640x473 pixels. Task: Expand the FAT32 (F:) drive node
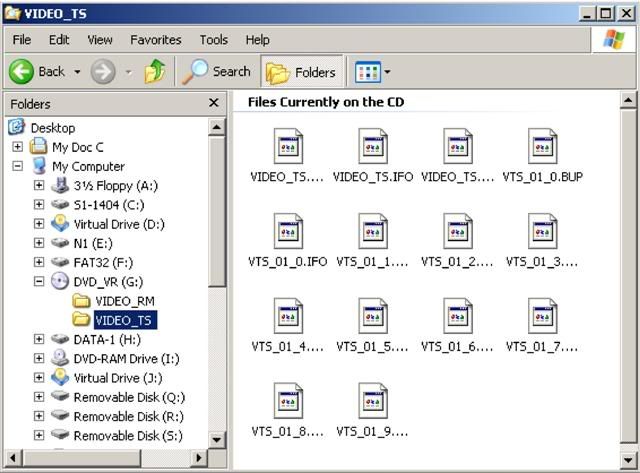[x=39, y=262]
